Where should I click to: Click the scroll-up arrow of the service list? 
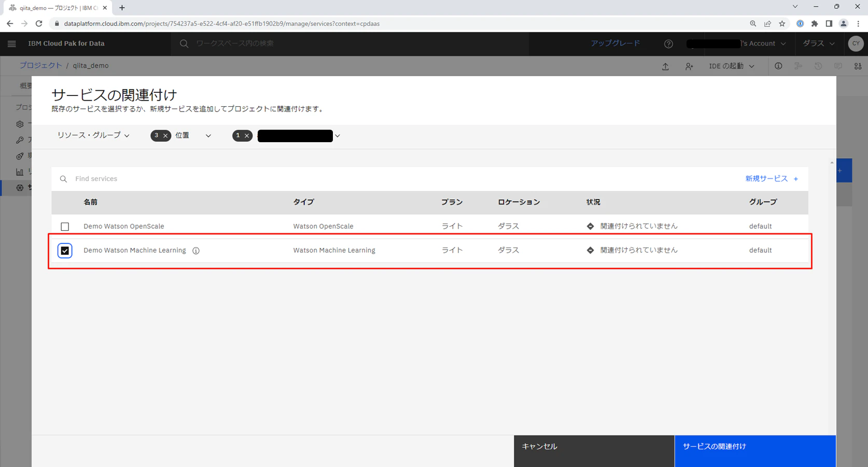coord(832,163)
